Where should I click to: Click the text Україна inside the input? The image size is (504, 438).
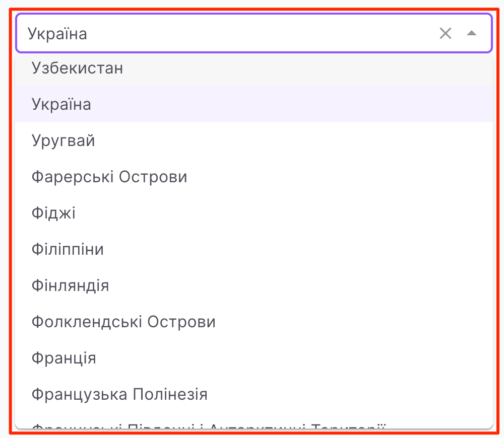(x=55, y=33)
